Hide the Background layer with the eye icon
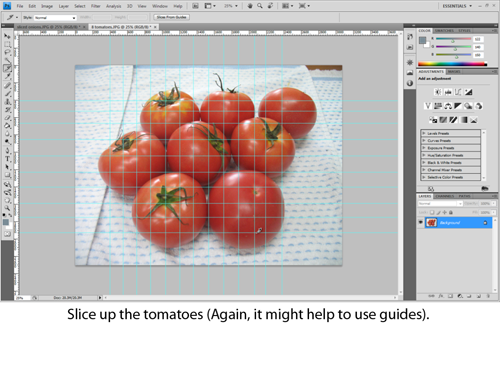 [x=421, y=222]
